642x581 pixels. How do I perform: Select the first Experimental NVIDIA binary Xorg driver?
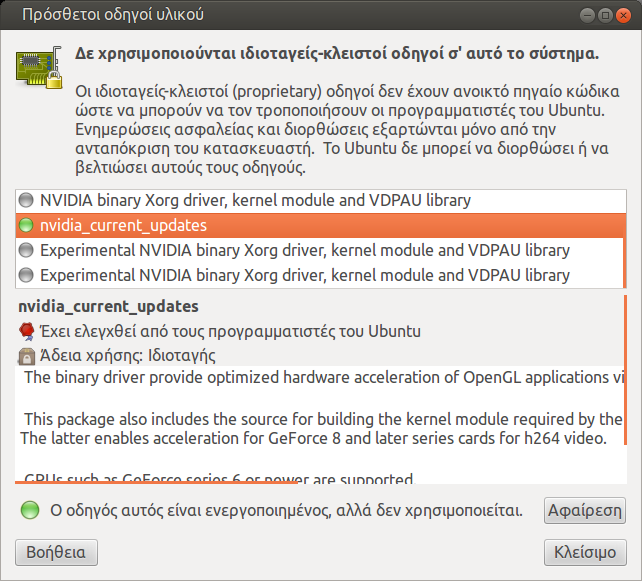(305, 250)
